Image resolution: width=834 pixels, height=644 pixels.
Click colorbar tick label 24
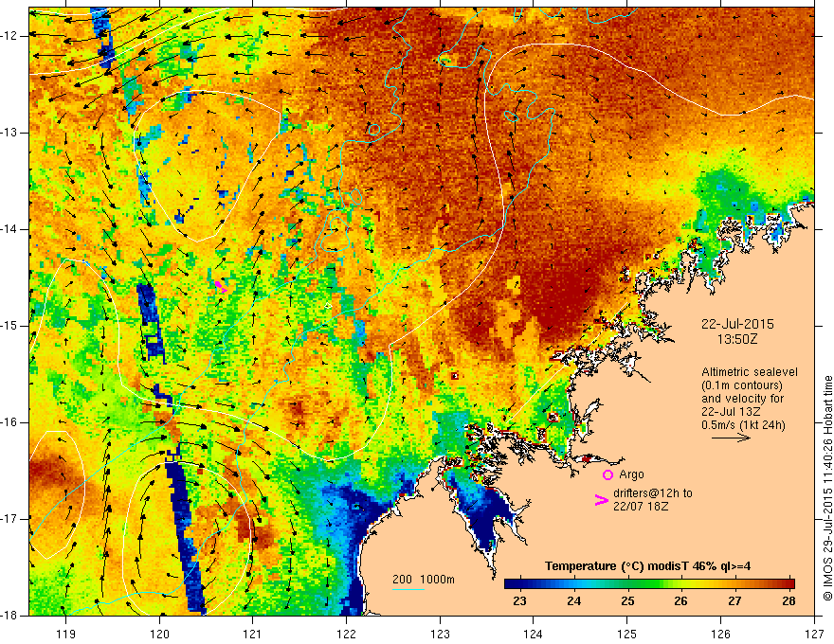573,601
